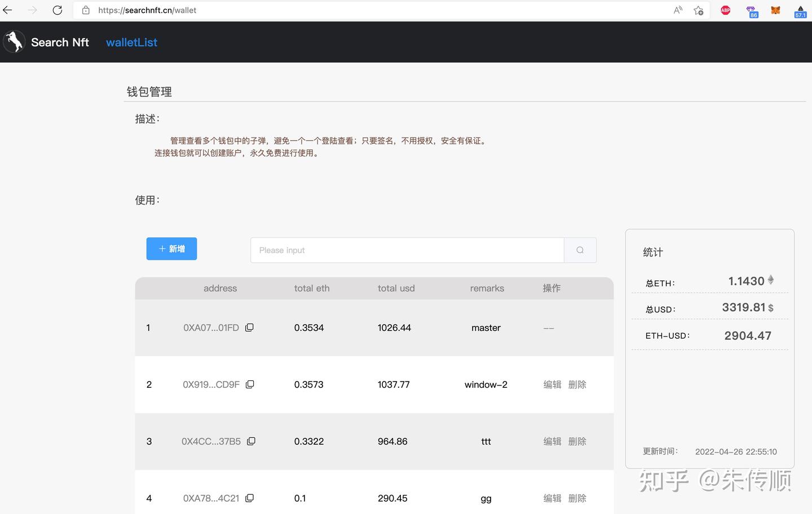812x514 pixels.
Task: Edit the window-2 wallet entry
Action: tap(552, 384)
